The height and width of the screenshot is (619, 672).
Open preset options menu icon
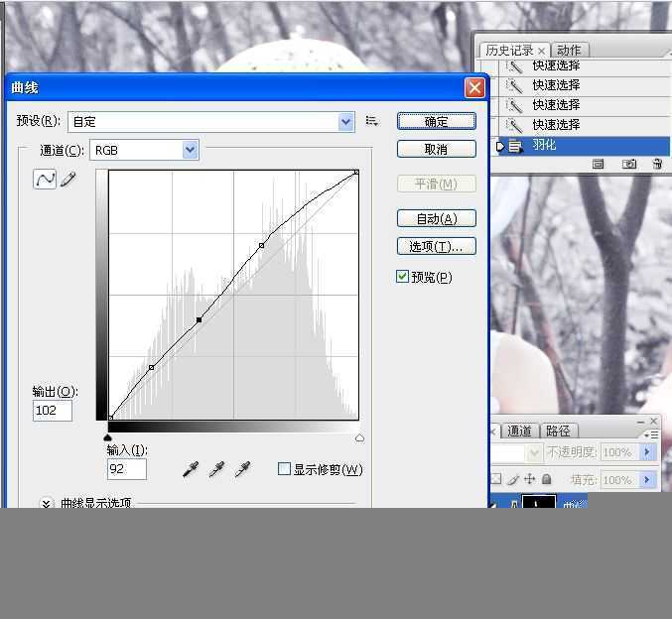371,121
